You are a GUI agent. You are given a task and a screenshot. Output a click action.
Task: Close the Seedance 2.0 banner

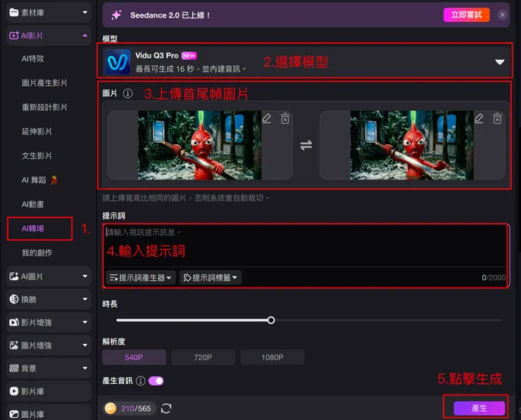click(503, 15)
